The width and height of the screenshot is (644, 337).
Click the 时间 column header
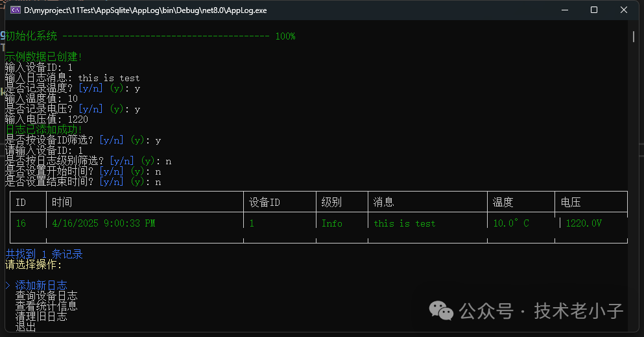[x=62, y=203]
